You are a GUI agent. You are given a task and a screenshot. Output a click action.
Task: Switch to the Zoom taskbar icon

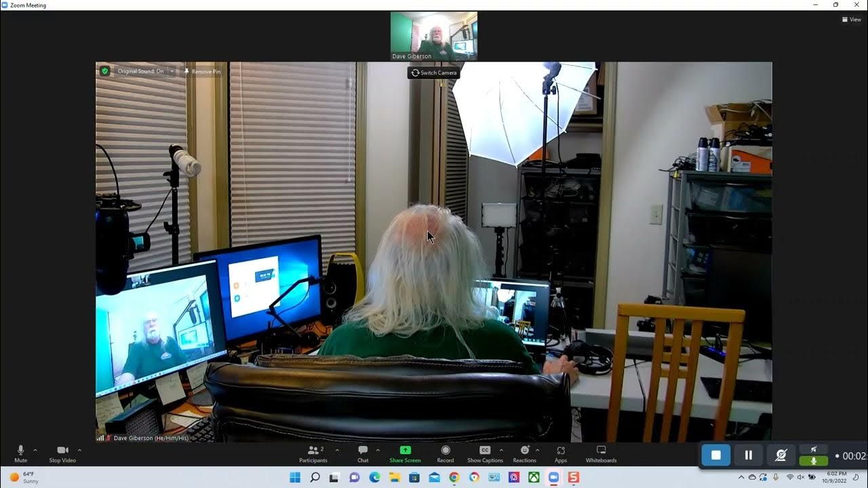point(554,477)
